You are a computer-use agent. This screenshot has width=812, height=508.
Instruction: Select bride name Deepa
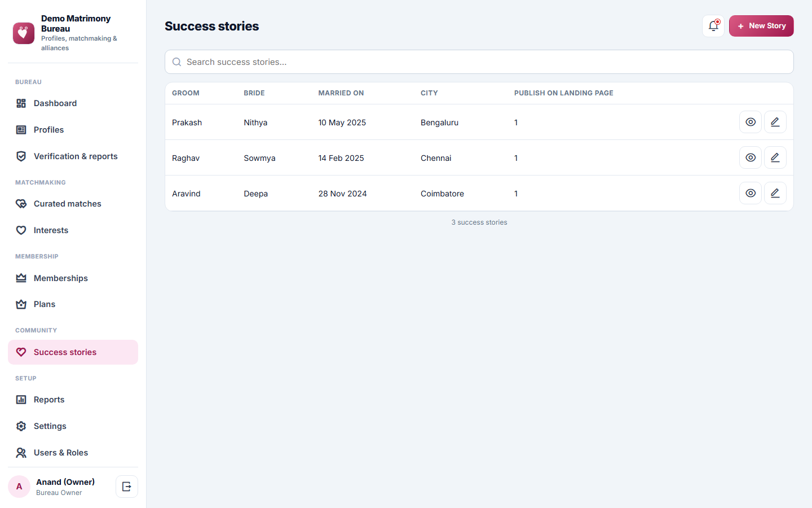pyautogui.click(x=256, y=194)
